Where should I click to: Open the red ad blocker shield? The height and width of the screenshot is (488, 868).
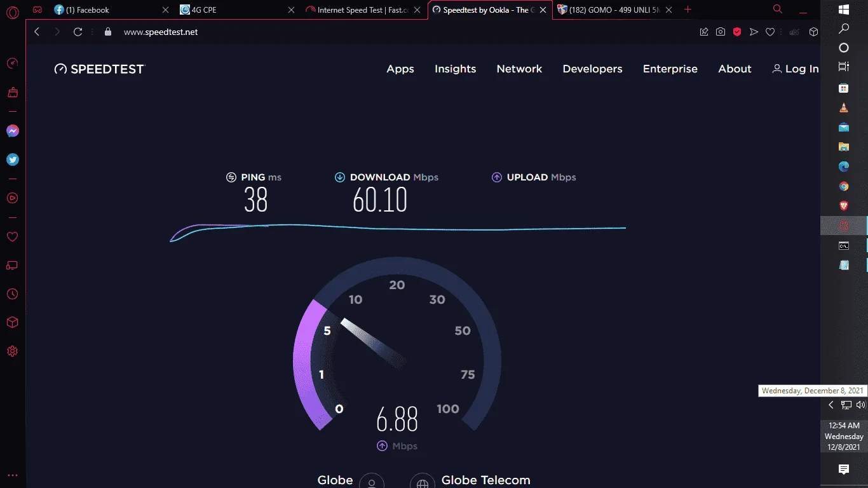pyautogui.click(x=737, y=32)
